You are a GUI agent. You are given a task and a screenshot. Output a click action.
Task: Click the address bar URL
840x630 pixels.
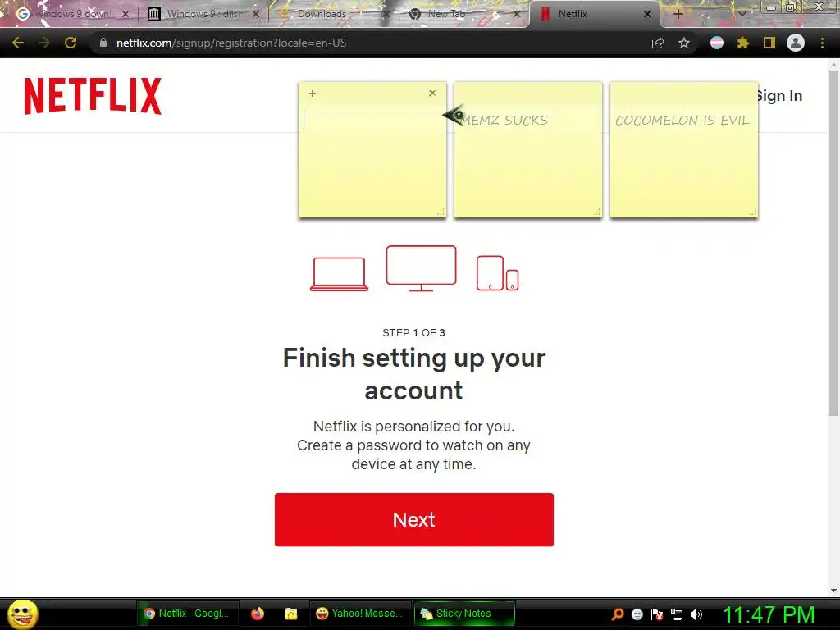click(231, 43)
